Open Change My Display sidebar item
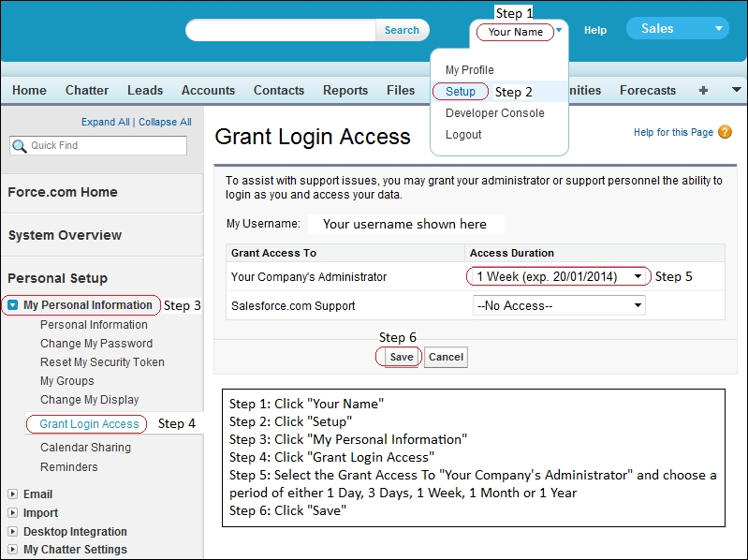Screen dimensions: 748x560 tap(89, 400)
